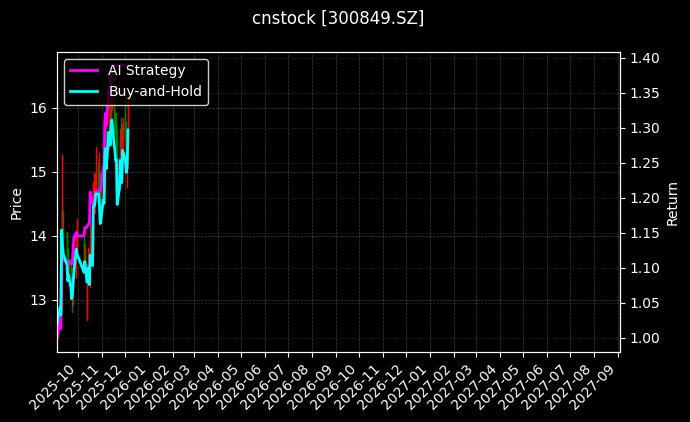Image resolution: width=690 pixels, height=422 pixels.
Task: Click the magenta AI Strategy legend line
Action: pos(84,70)
